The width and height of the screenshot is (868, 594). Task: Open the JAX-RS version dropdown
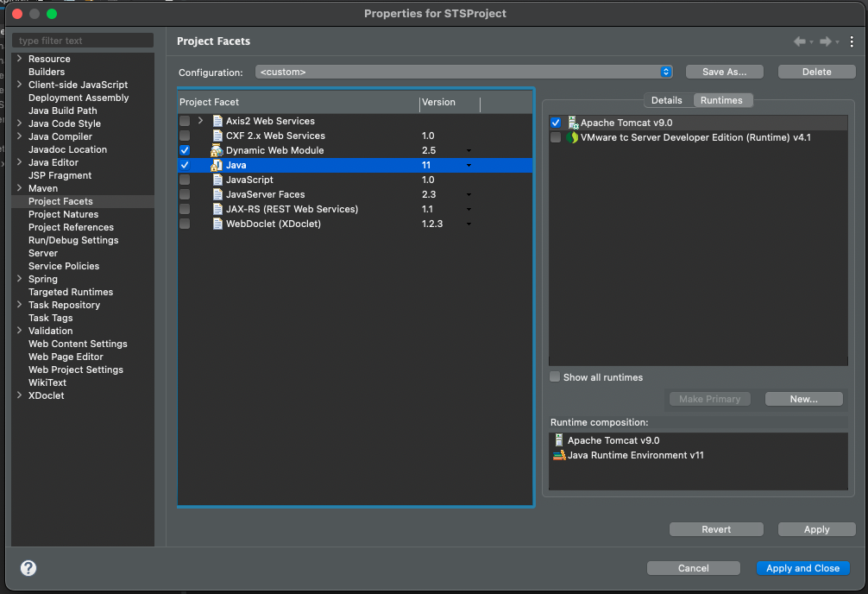pos(469,210)
